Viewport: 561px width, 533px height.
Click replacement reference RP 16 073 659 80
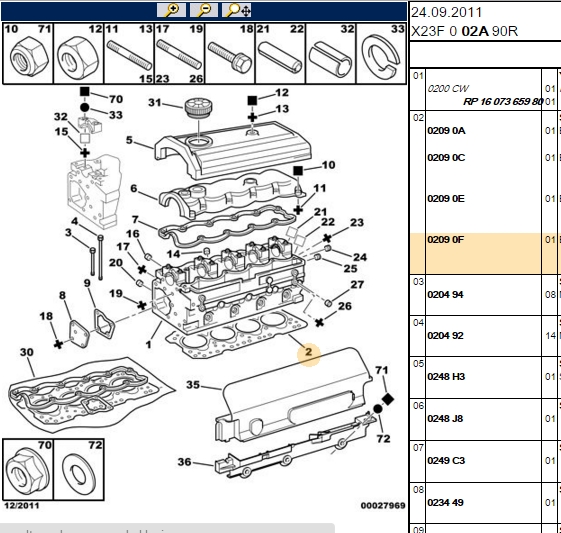tap(503, 102)
